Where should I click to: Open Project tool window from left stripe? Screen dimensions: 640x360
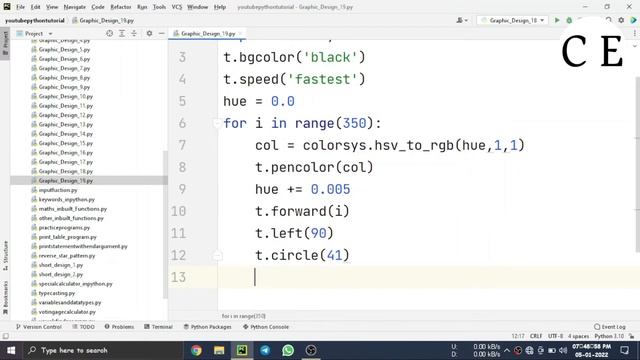(x=5, y=44)
